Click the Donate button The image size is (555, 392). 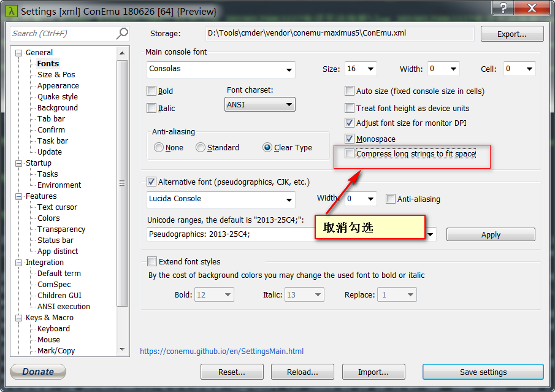click(38, 372)
